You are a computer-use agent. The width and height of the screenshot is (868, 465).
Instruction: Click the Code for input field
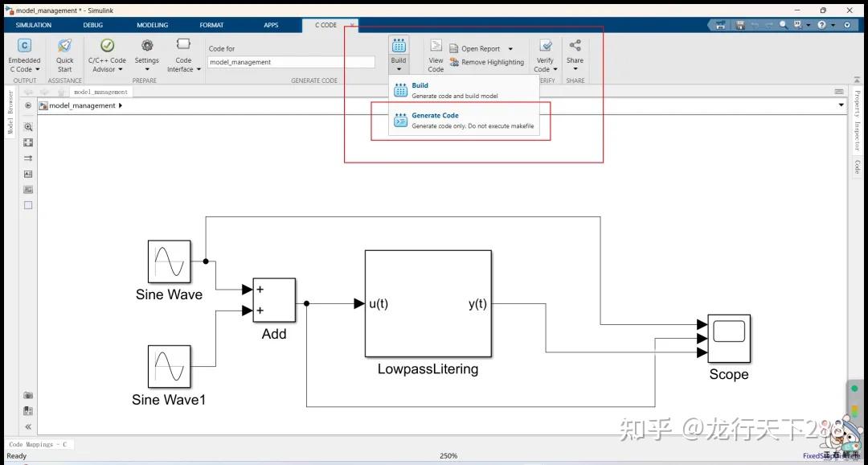(x=291, y=62)
